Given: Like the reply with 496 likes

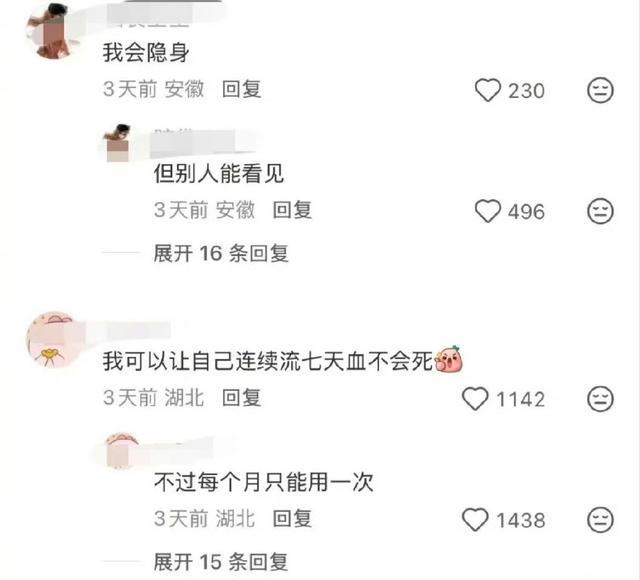Looking at the screenshot, I should [x=488, y=211].
